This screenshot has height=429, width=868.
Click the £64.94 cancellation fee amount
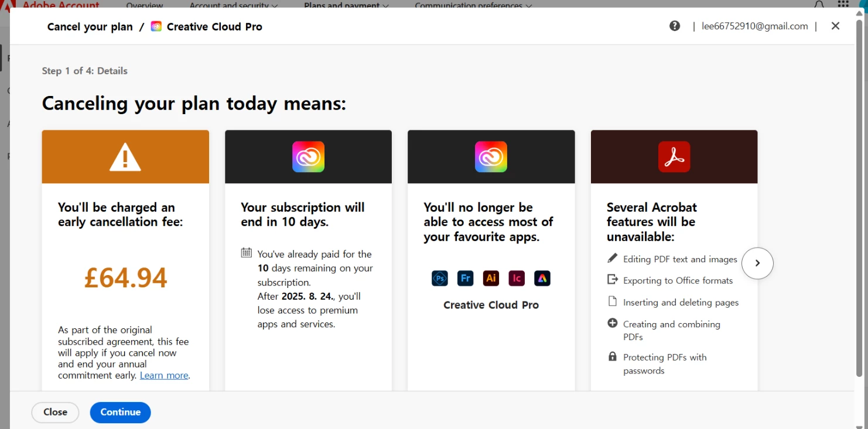(125, 278)
